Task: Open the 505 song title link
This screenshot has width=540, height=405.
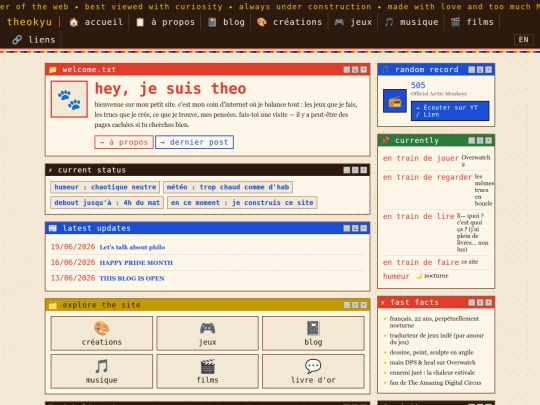Action: click(x=418, y=85)
